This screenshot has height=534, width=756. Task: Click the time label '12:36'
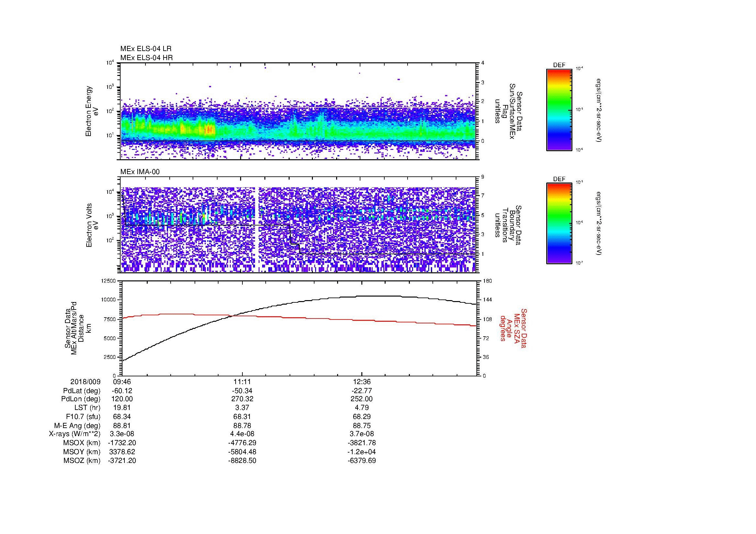(x=362, y=382)
